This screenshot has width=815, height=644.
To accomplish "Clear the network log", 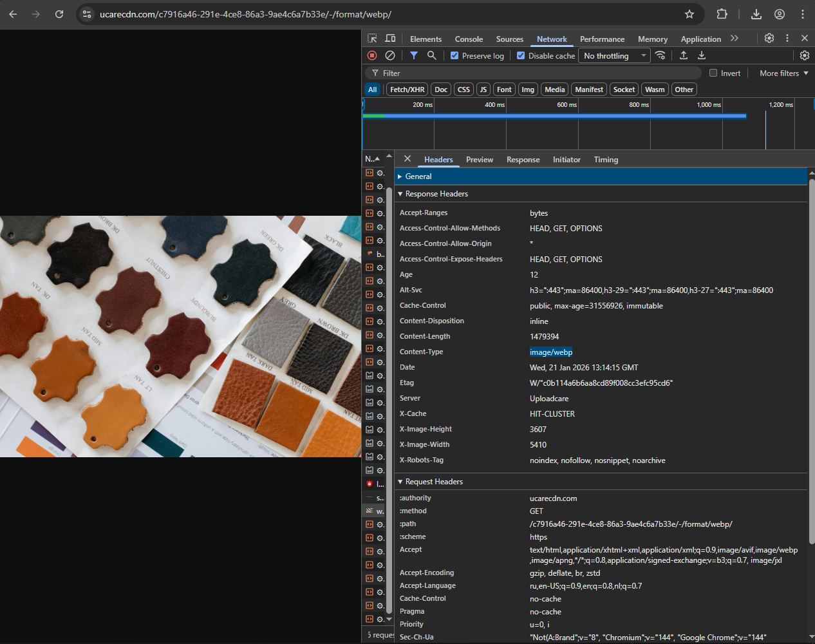I will 390,55.
